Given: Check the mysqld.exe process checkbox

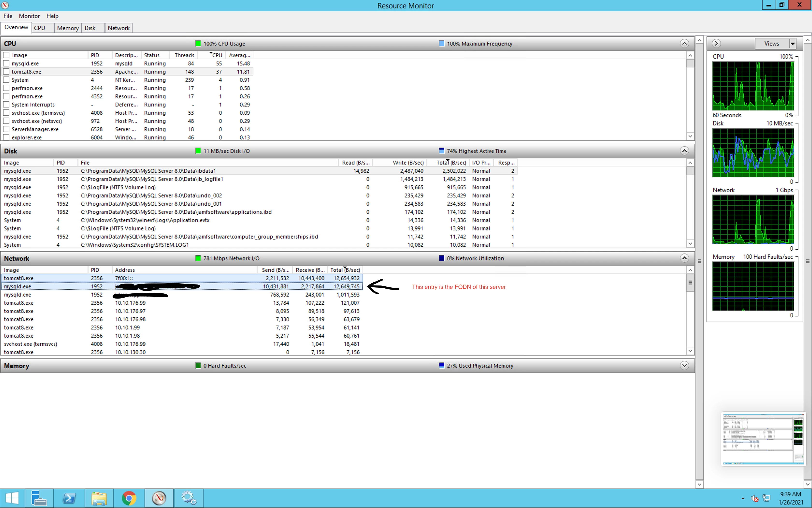Looking at the screenshot, I should pos(6,63).
